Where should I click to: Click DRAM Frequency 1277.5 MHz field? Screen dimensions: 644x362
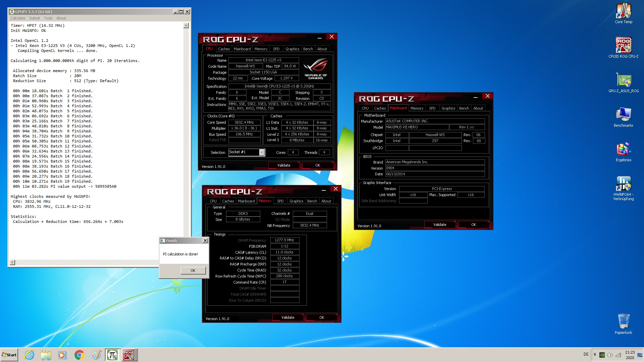tap(284, 240)
